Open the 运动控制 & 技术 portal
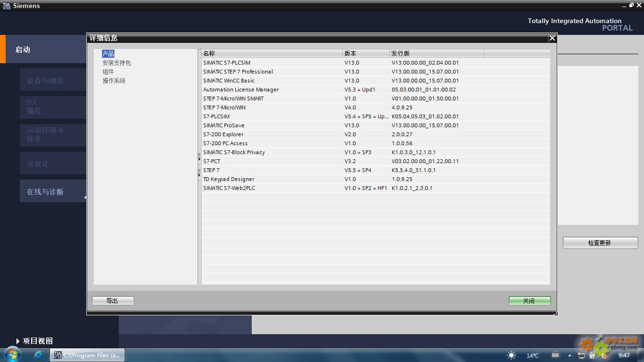Viewport: 644px width, 362px height. (x=53, y=135)
